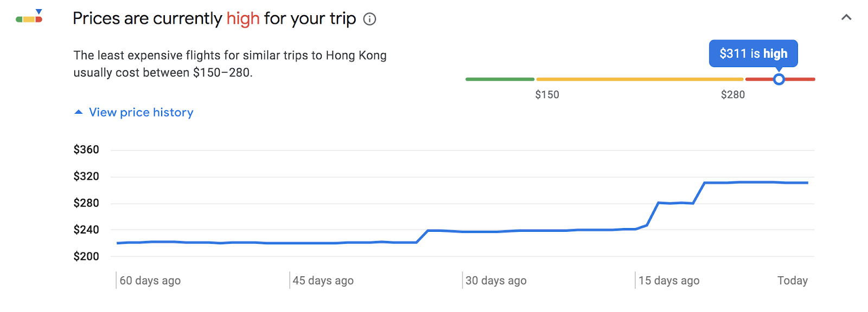Click the 30 days ago timeline marker
868x312 pixels.
[x=496, y=281]
